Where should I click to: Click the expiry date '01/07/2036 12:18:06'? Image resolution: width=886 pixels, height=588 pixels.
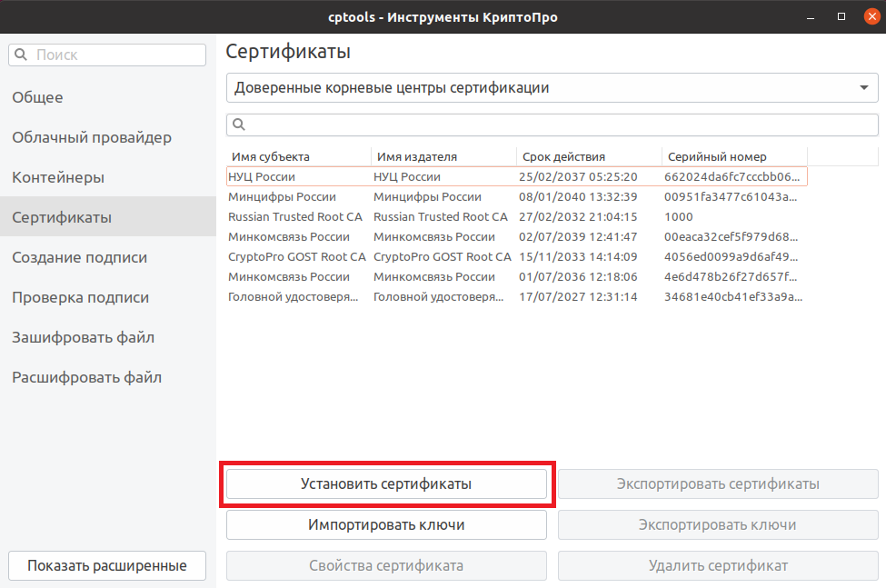(x=578, y=277)
